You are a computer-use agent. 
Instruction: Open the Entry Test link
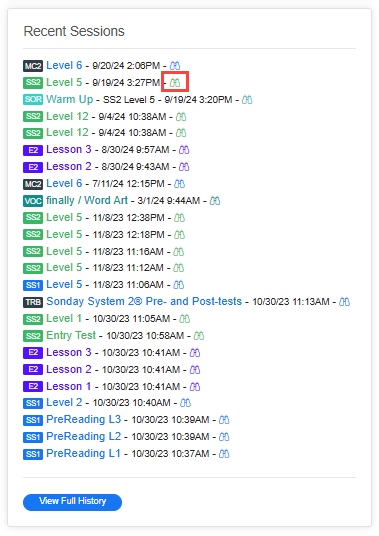(x=71, y=335)
